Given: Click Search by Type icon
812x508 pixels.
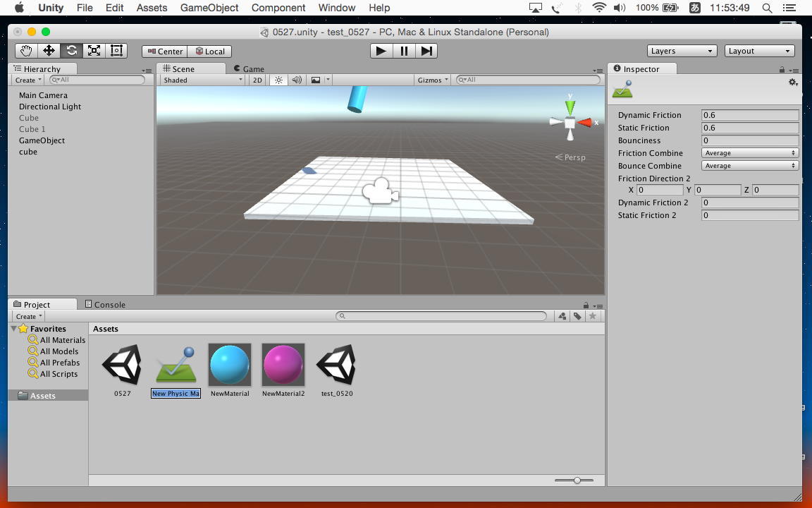Looking at the screenshot, I should point(562,315).
